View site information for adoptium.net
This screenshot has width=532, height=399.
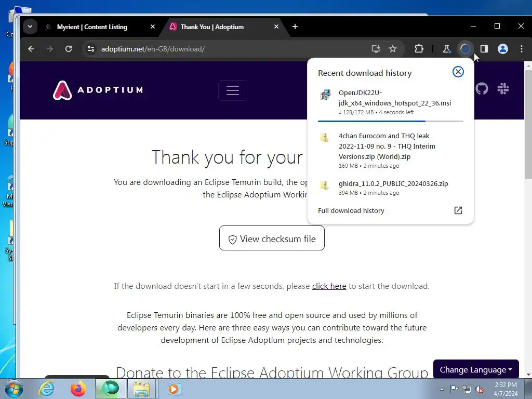[90, 49]
